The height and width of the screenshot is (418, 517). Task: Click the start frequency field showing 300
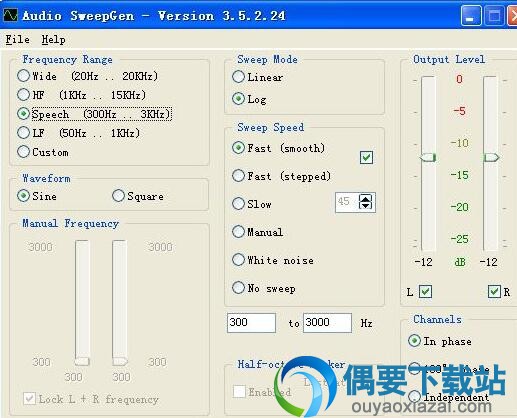251,322
